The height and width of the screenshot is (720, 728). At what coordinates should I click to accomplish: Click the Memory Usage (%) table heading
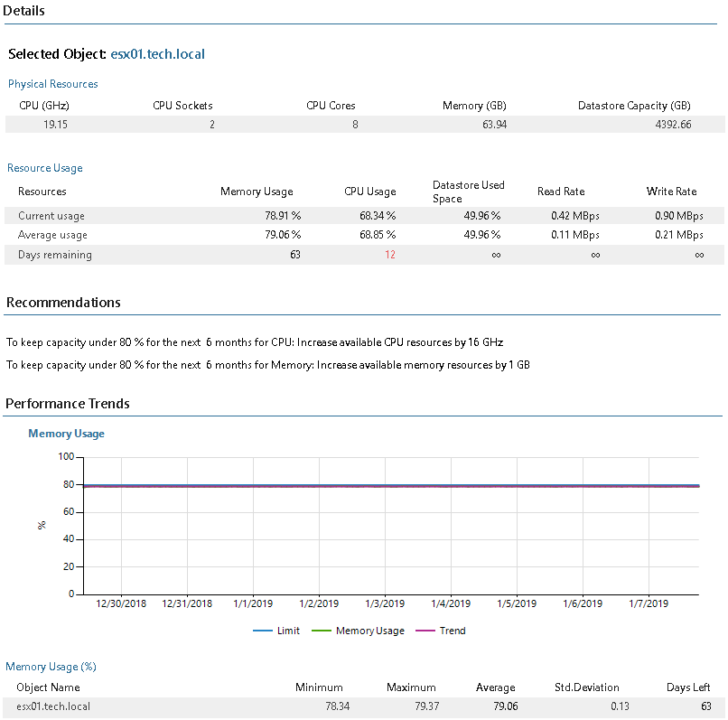[51, 667]
